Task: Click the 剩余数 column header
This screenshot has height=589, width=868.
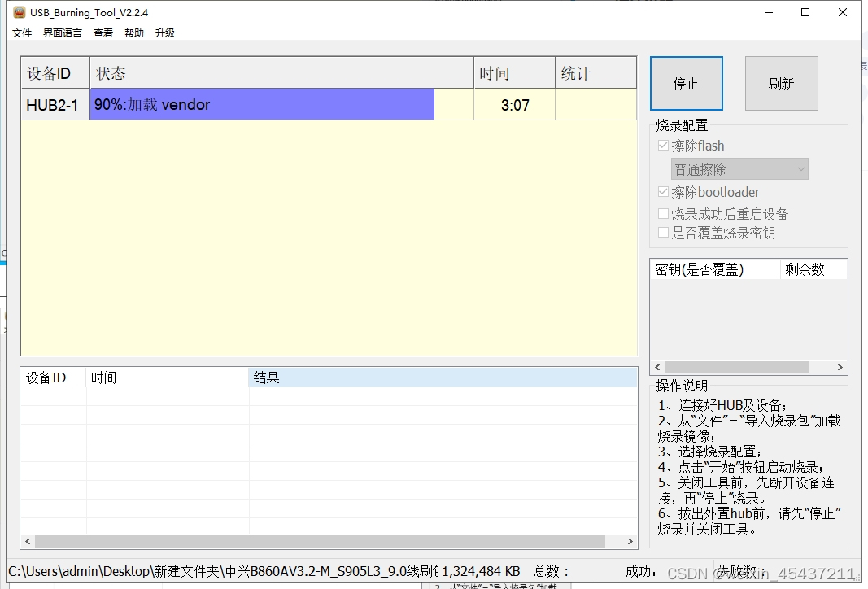Action: (813, 269)
